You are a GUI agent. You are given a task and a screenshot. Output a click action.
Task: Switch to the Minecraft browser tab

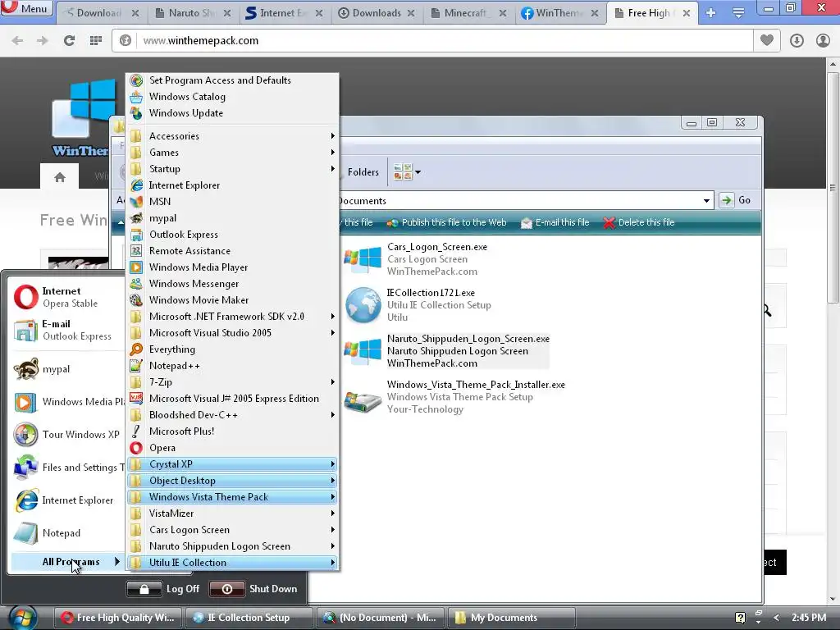pos(468,13)
